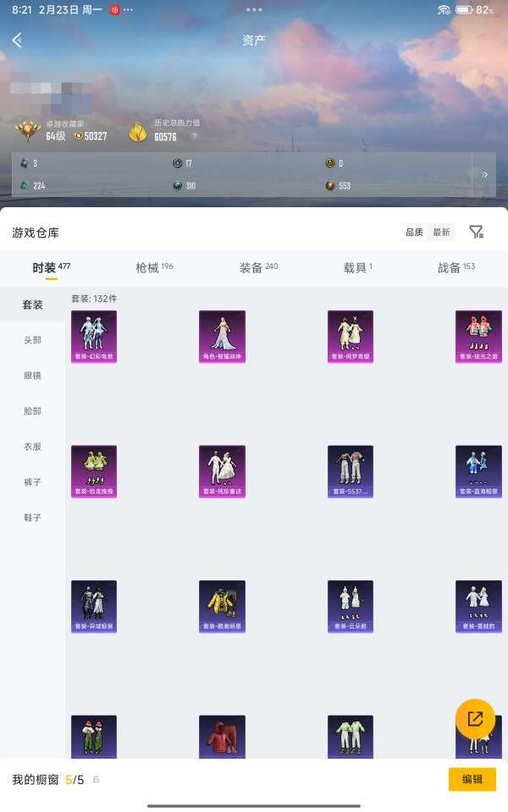The height and width of the screenshot is (812, 508).
Task: Tap the 我的橱窗 label
Action: pos(36,779)
